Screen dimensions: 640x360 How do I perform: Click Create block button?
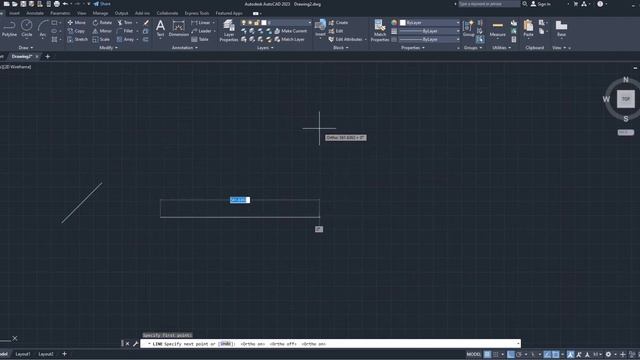point(338,22)
